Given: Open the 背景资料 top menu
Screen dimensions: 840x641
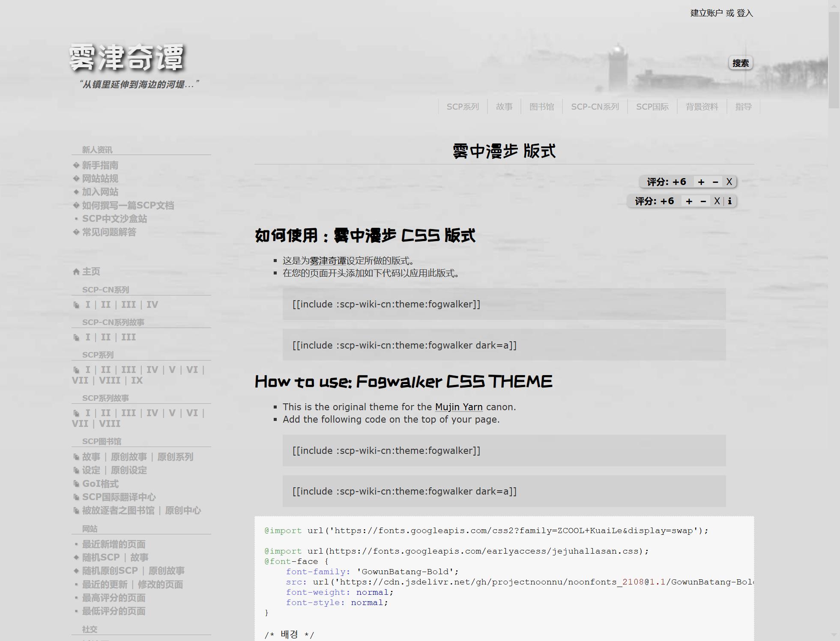Looking at the screenshot, I should coord(702,107).
